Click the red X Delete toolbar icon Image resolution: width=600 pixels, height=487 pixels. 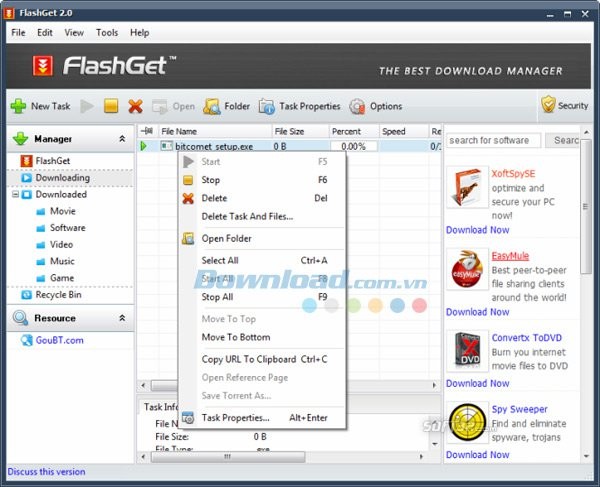(x=135, y=106)
